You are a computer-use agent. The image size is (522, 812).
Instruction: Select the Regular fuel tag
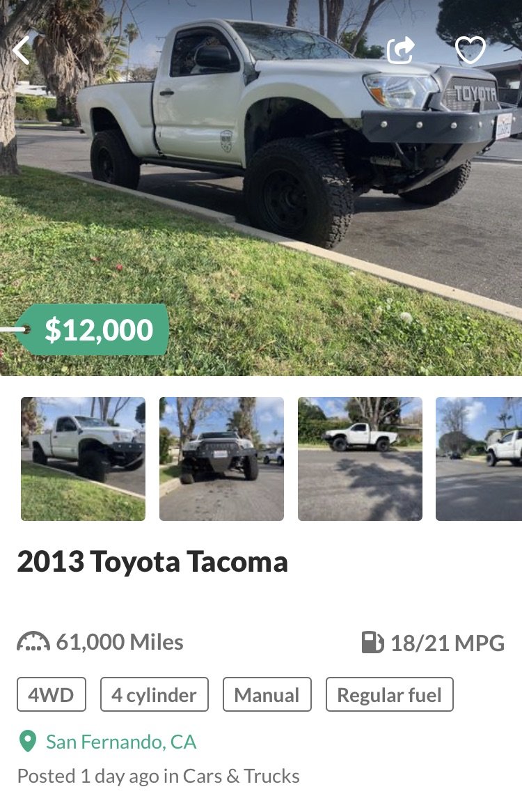point(390,694)
